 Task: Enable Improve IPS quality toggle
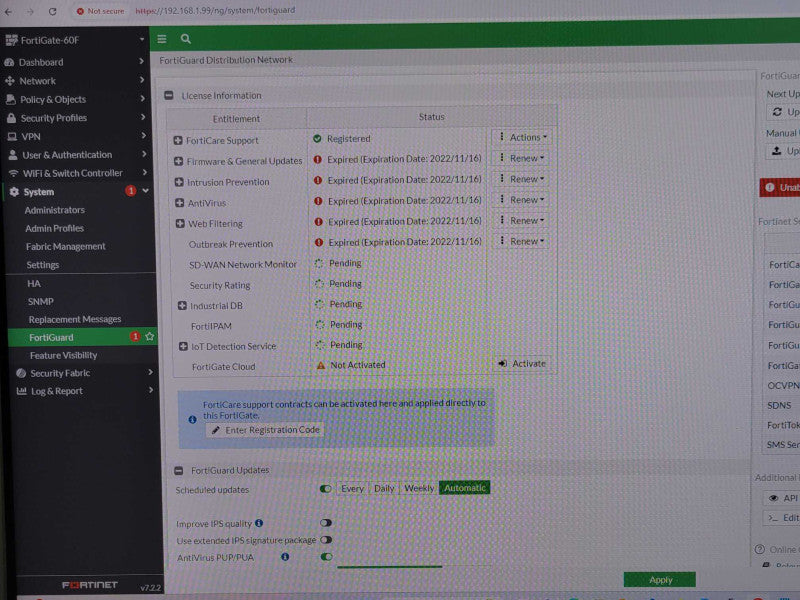tap(326, 522)
